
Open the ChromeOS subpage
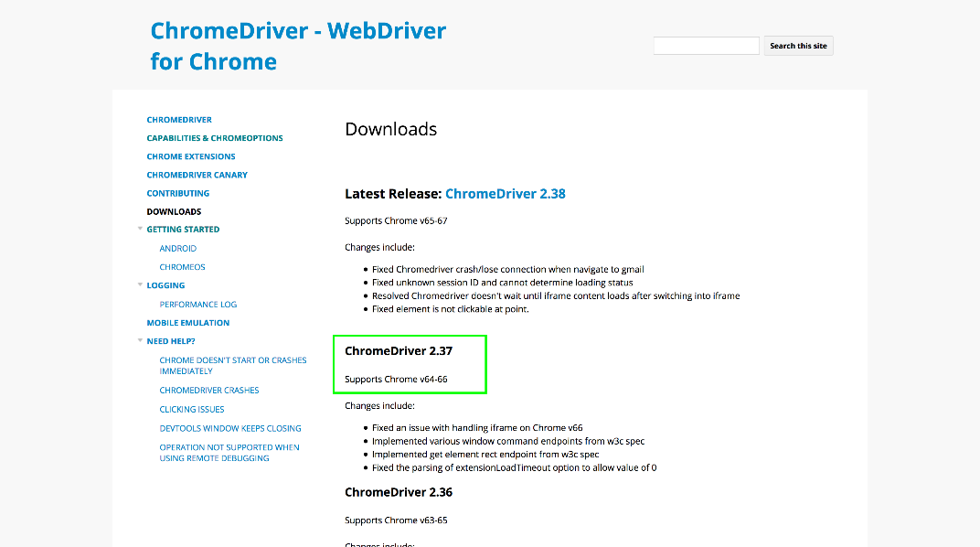183,267
